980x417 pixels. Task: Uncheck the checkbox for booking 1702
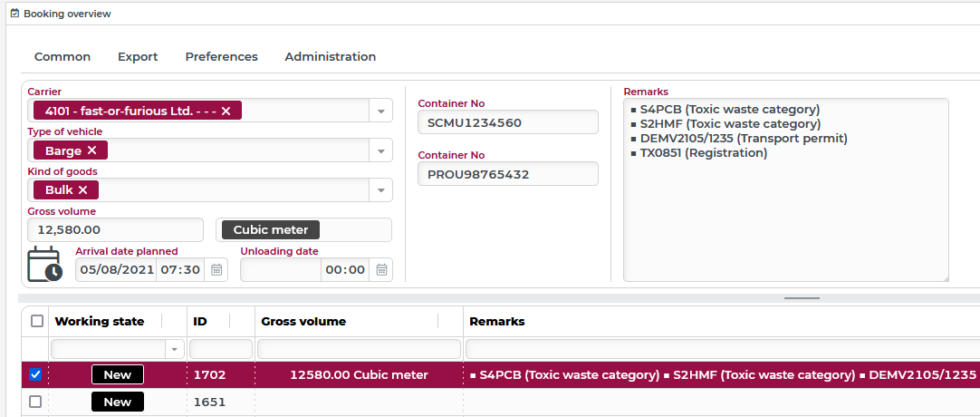click(35, 374)
